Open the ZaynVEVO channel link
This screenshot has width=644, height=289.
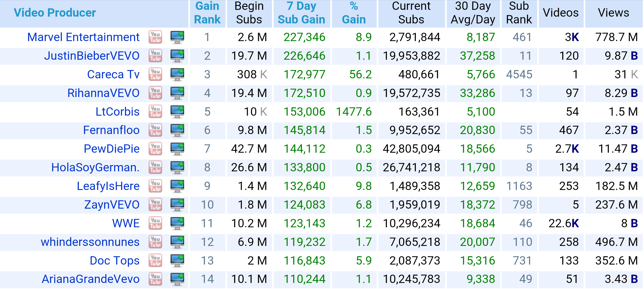coord(112,205)
